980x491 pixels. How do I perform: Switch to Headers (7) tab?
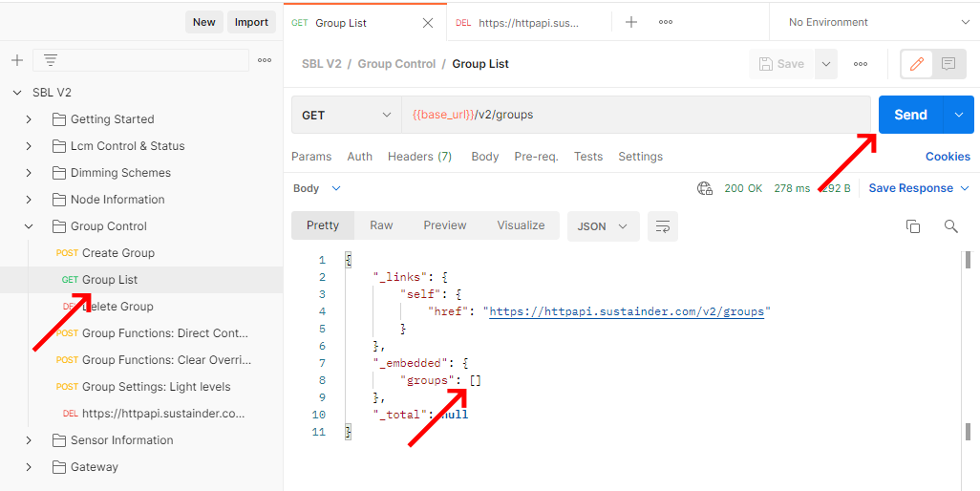pos(419,157)
